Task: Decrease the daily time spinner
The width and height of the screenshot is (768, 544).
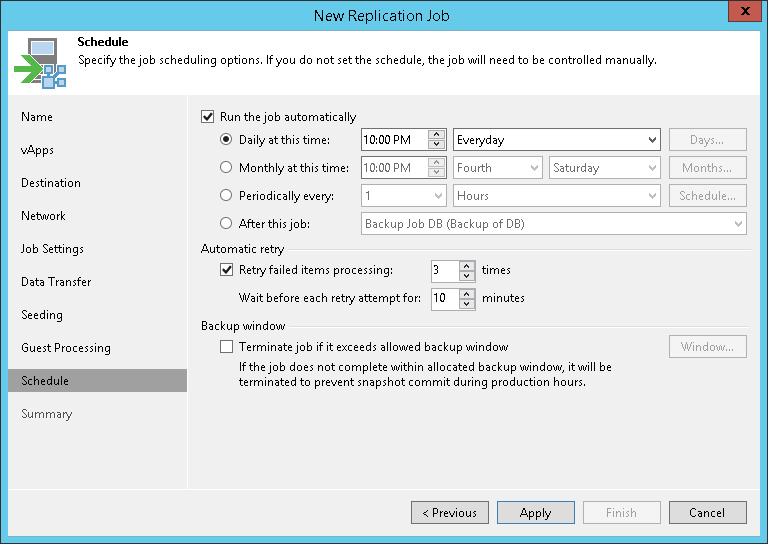Action: point(436,145)
